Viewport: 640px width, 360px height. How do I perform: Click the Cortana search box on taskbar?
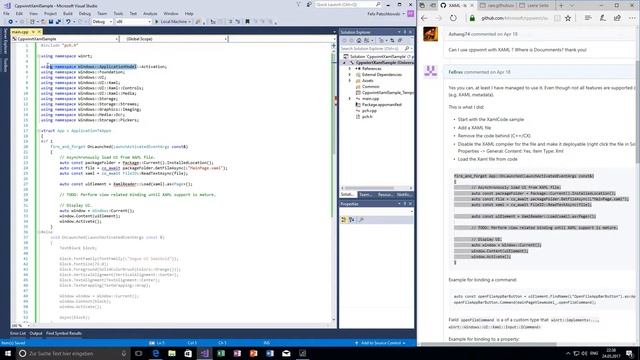tap(73, 353)
